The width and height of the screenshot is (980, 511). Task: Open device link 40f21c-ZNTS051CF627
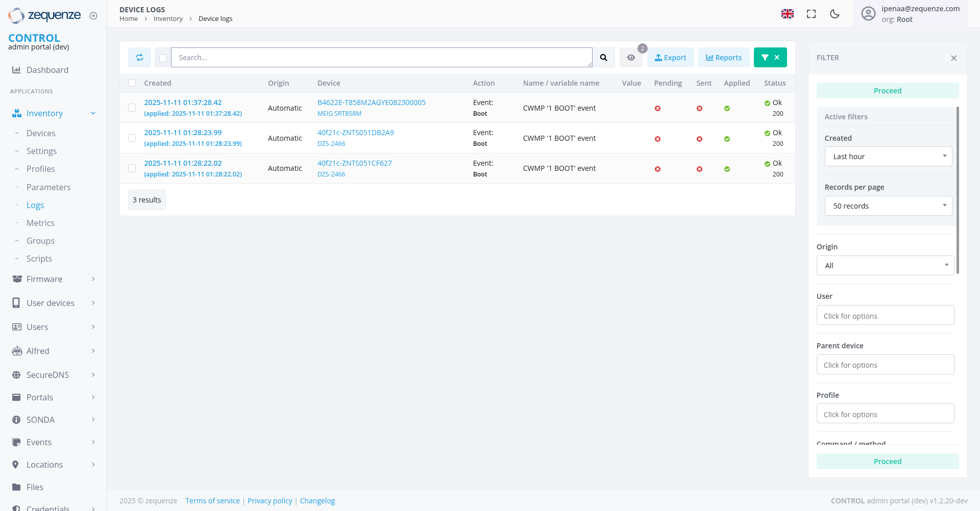[x=355, y=163]
